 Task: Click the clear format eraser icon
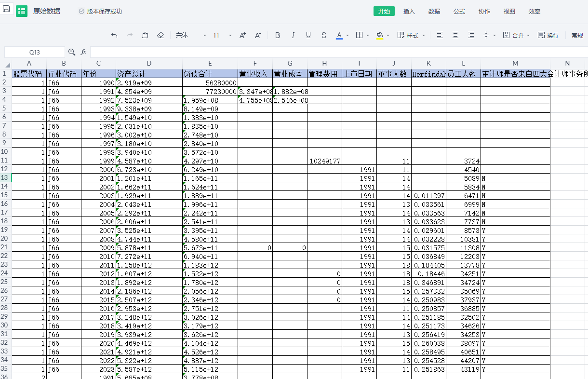160,35
